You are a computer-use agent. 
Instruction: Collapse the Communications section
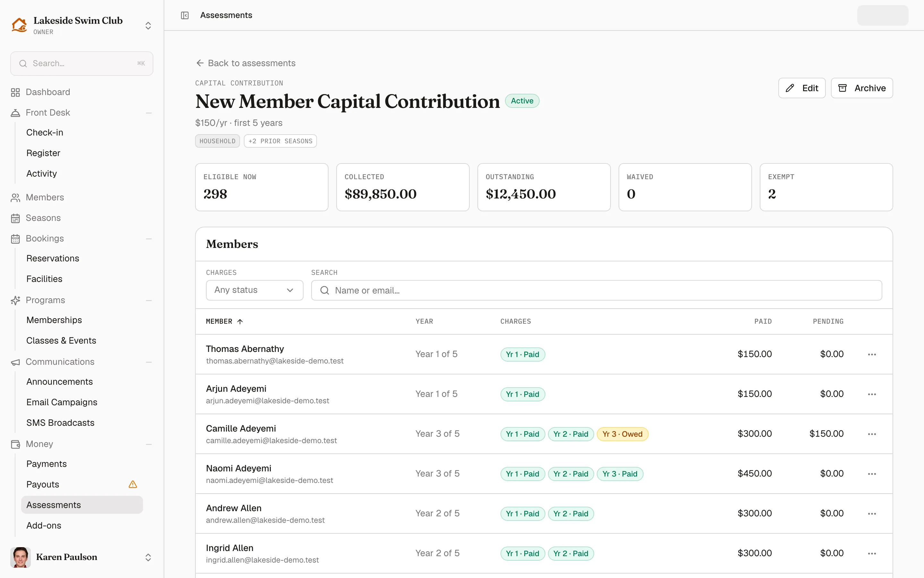click(149, 362)
